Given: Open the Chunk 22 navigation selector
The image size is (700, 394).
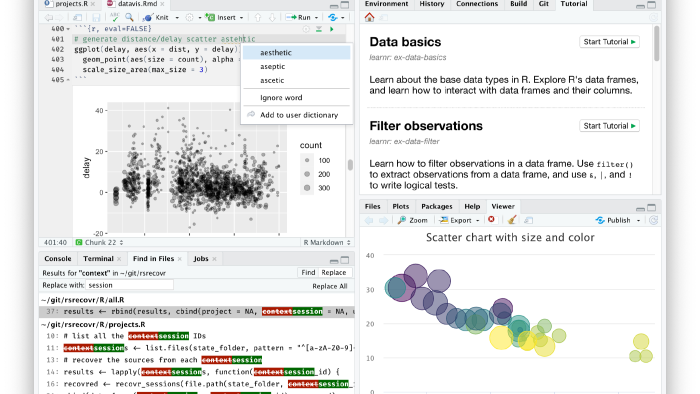Looking at the screenshot, I should pyautogui.click(x=100, y=242).
